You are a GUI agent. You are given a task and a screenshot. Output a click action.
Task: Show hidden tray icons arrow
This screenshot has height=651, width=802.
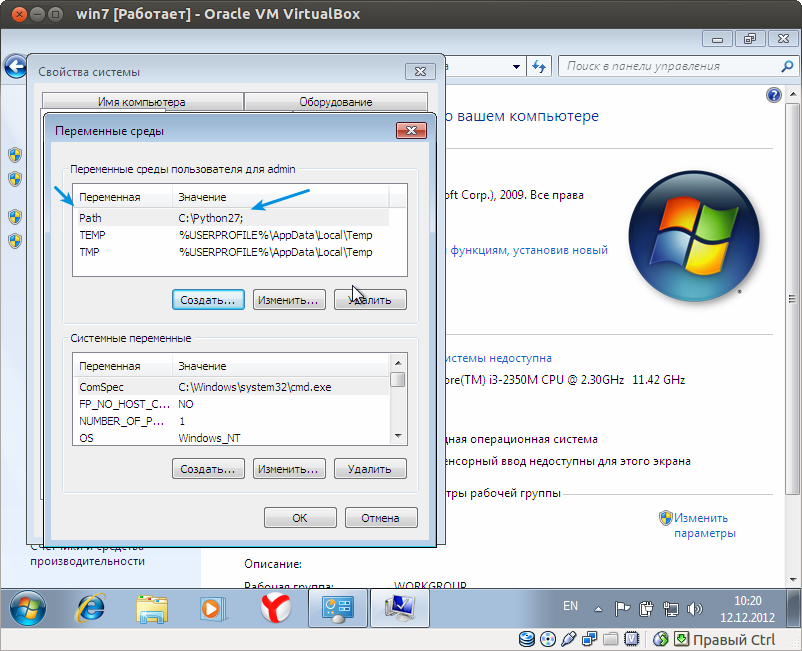(598, 609)
